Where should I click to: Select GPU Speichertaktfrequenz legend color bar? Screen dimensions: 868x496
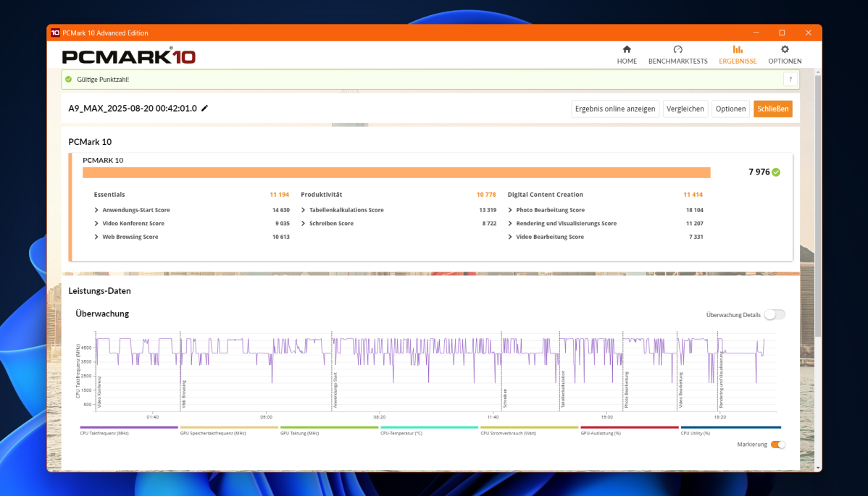click(229, 427)
